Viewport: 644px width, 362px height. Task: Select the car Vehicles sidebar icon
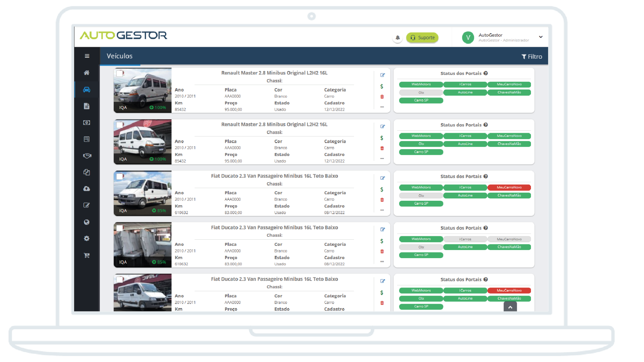(87, 89)
